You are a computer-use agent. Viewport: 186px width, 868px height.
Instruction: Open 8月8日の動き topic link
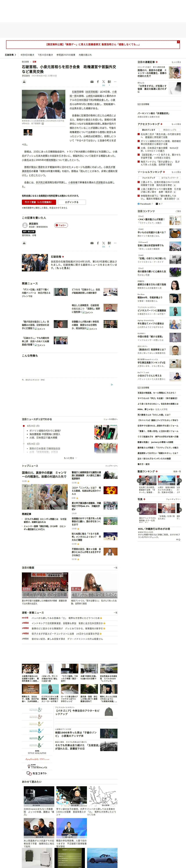pos(27,55)
